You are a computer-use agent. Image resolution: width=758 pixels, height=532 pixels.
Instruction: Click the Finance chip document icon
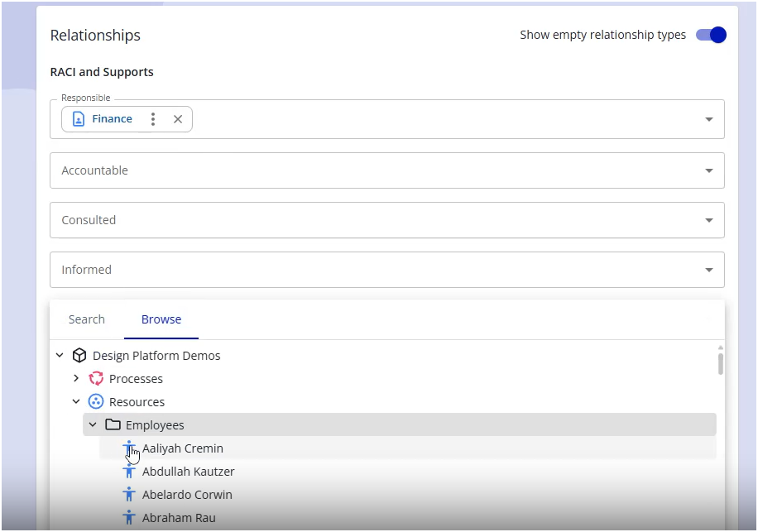79,119
